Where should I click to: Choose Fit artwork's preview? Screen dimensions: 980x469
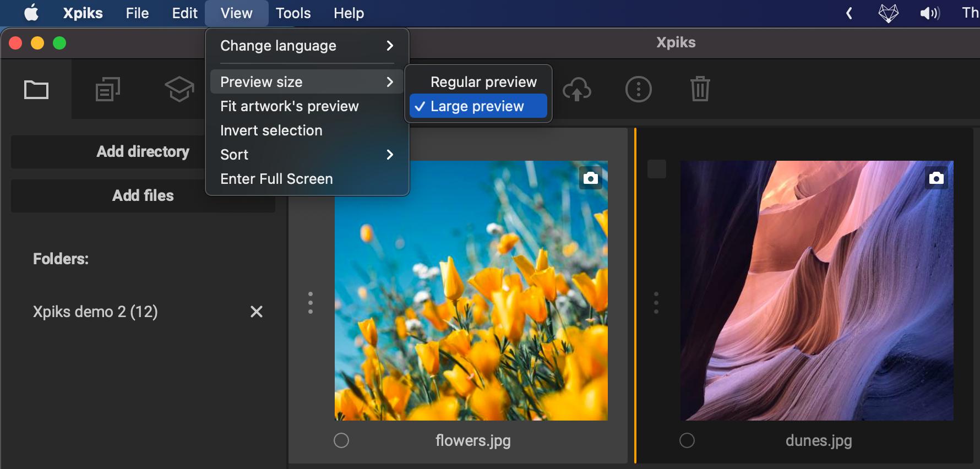coord(307,106)
